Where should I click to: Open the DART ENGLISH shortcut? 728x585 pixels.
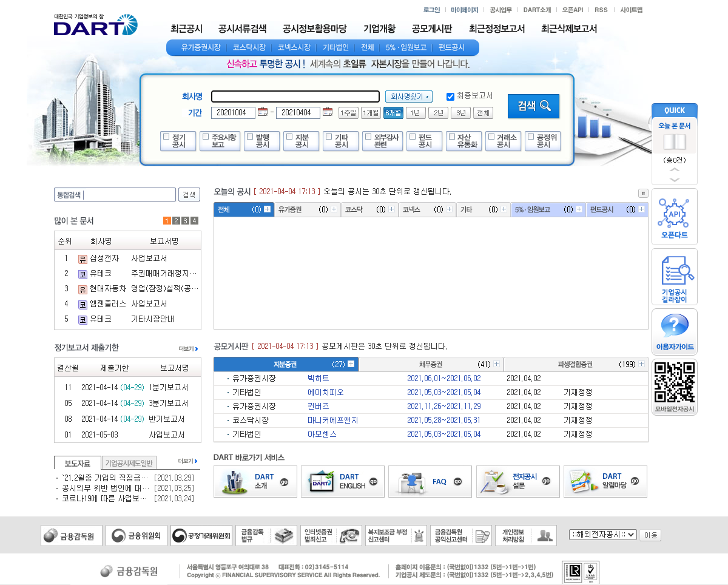pyautogui.click(x=343, y=481)
